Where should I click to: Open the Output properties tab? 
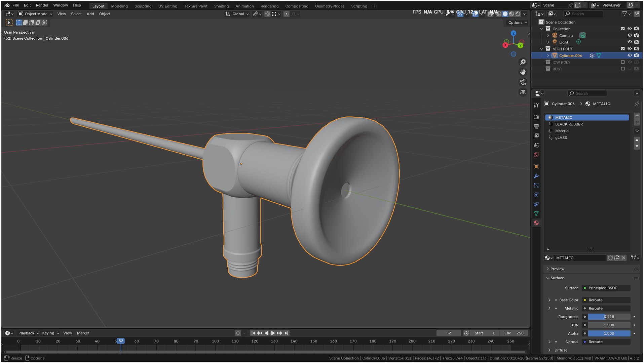536,126
